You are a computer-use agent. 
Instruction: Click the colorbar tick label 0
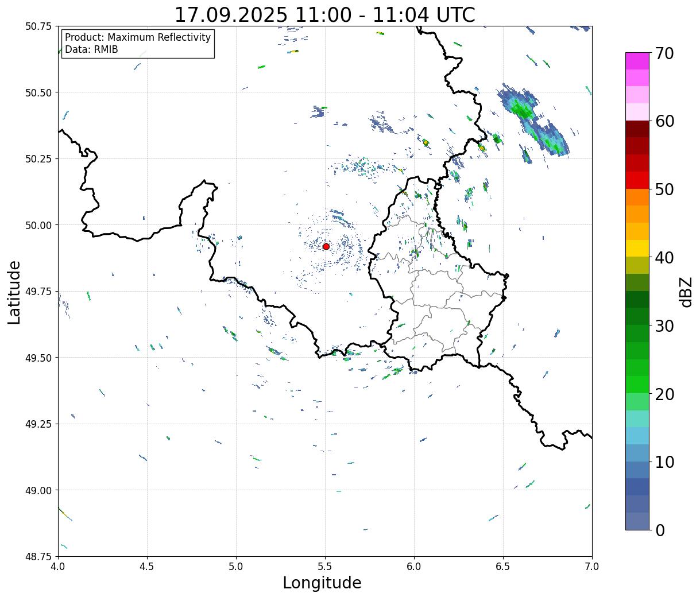(660, 530)
